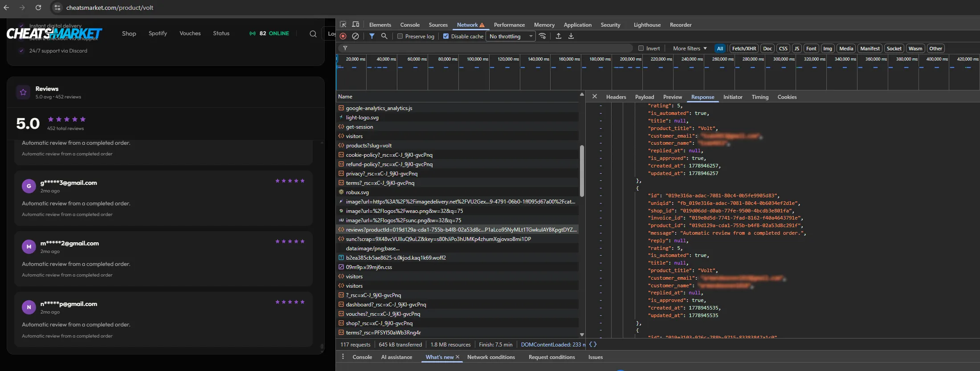Screen dimensions: 980x371
Task: Activate the DevTools inspect element picker
Action: tap(343, 24)
